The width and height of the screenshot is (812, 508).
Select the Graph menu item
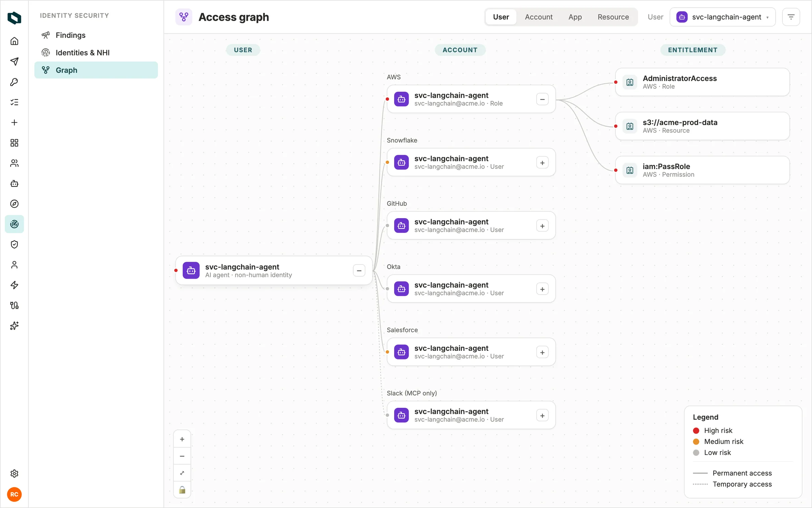96,70
